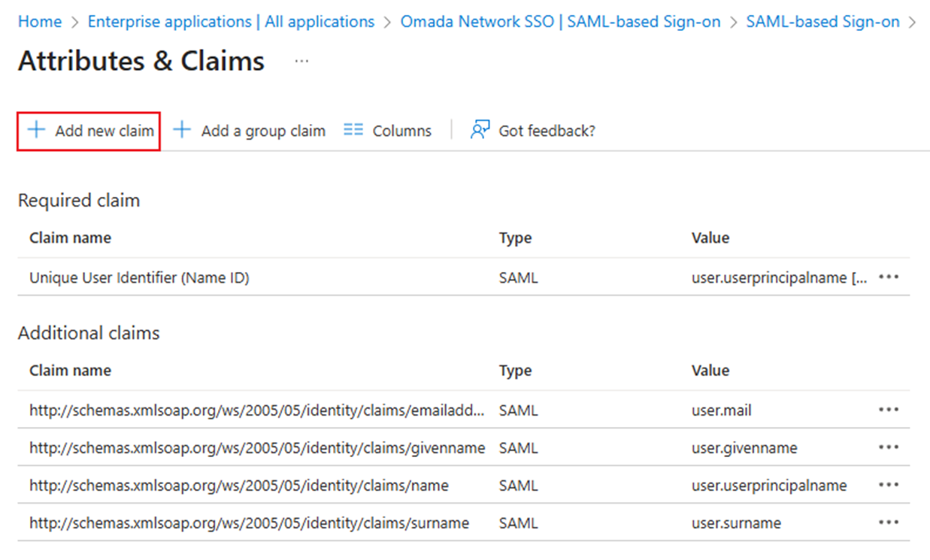
Task: Select the user.userprincipalname value for the name claim
Action: coord(769,485)
